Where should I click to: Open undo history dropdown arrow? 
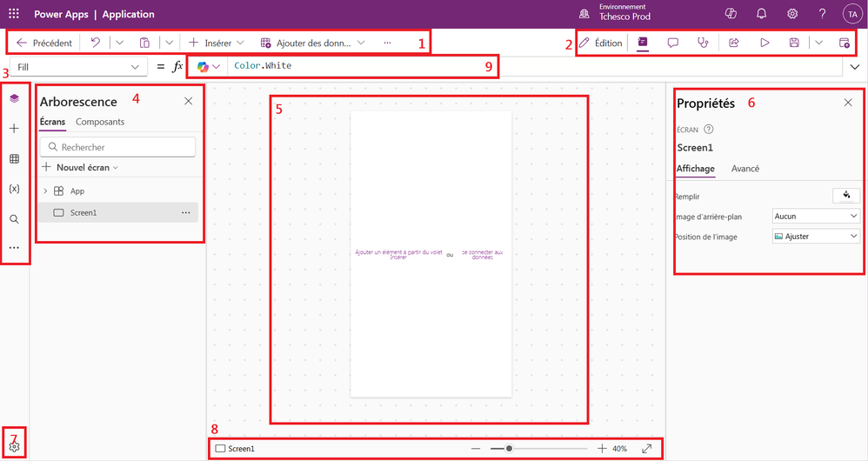tap(119, 43)
